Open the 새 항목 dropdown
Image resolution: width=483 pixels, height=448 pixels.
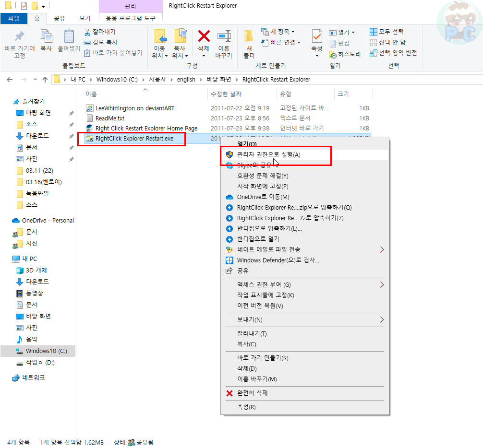point(278,32)
